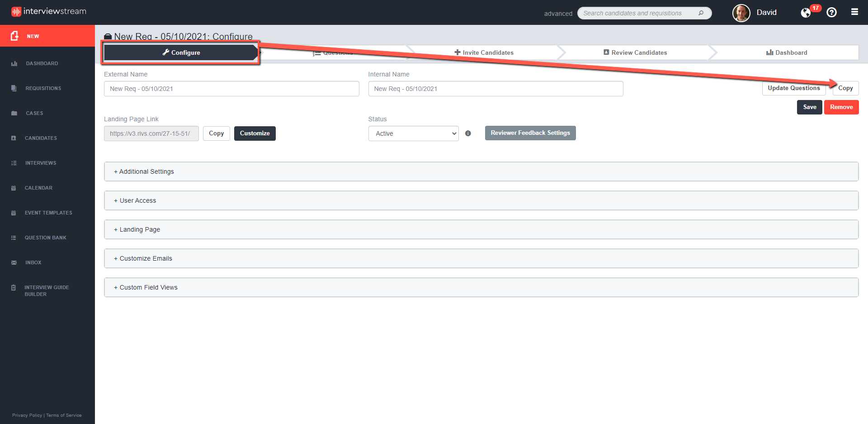The image size is (868, 424).
Task: Open the hamburger menu icon
Action: [854, 12]
